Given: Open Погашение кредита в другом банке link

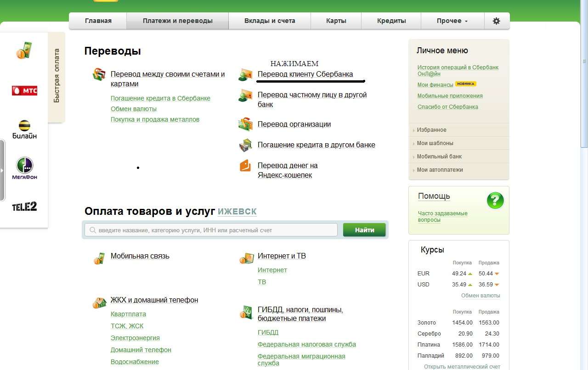Looking at the screenshot, I should coord(317,145).
